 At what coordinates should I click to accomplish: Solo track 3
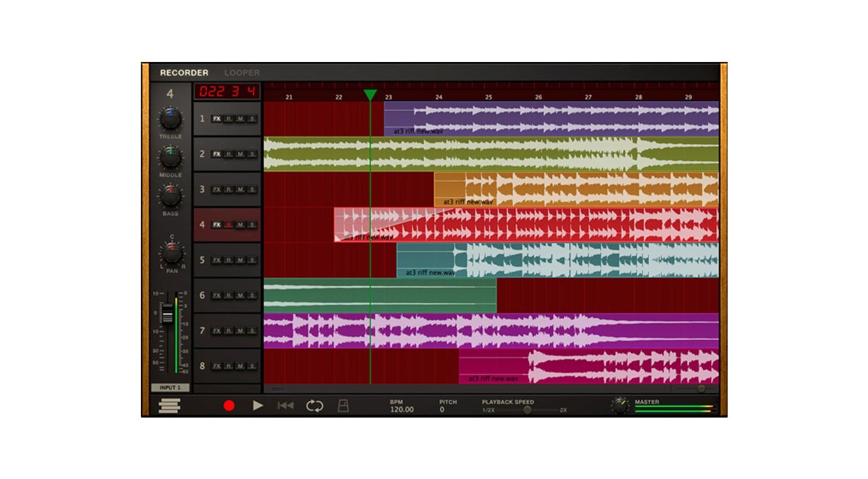click(x=252, y=190)
